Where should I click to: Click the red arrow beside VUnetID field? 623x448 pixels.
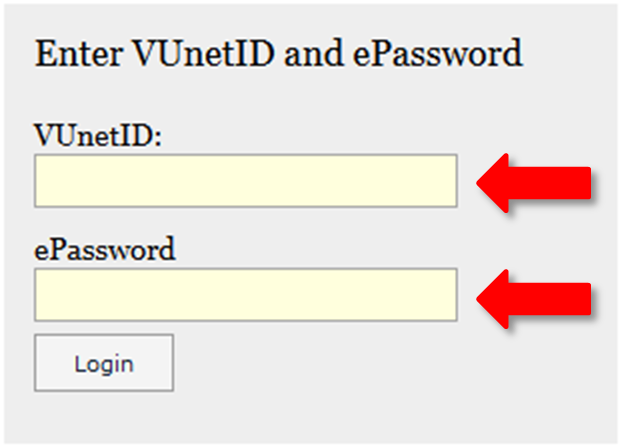click(535, 183)
